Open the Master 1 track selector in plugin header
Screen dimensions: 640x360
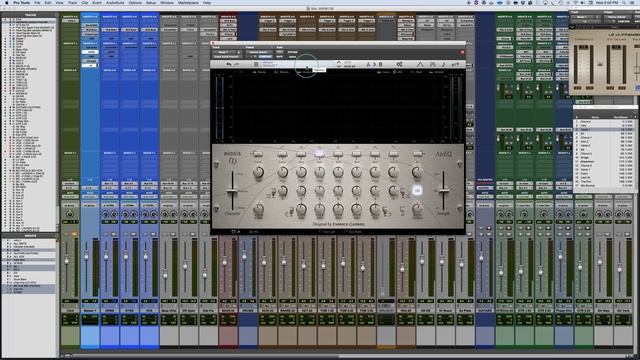(227, 52)
